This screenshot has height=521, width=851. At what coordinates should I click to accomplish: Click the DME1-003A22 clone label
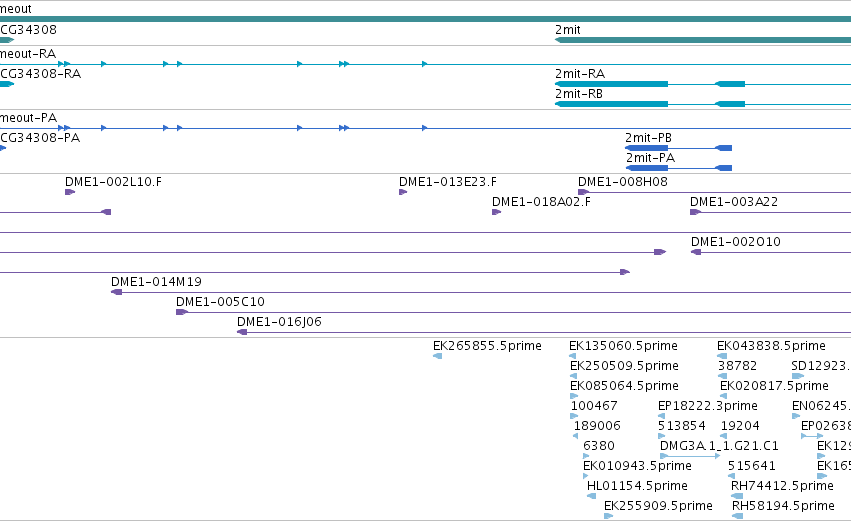[x=734, y=202]
